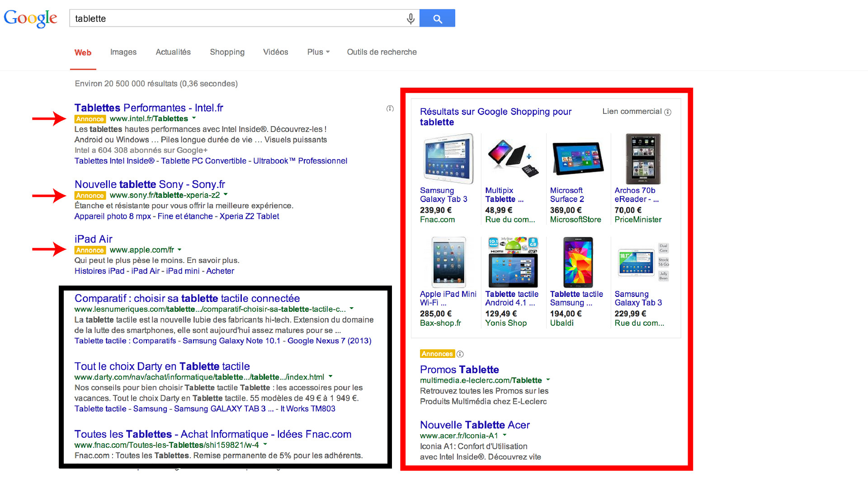
Task: Expand the Plus dropdown menu
Action: pos(318,52)
